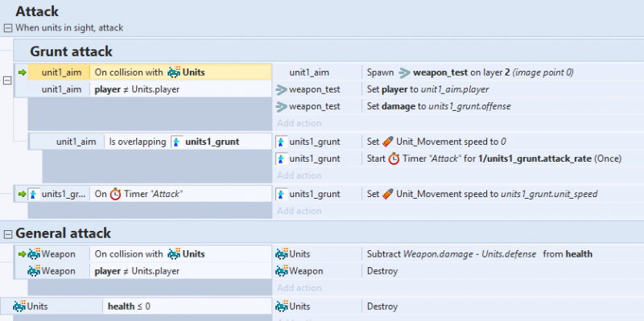Click Units icon on the final Destroy action

coord(282,307)
